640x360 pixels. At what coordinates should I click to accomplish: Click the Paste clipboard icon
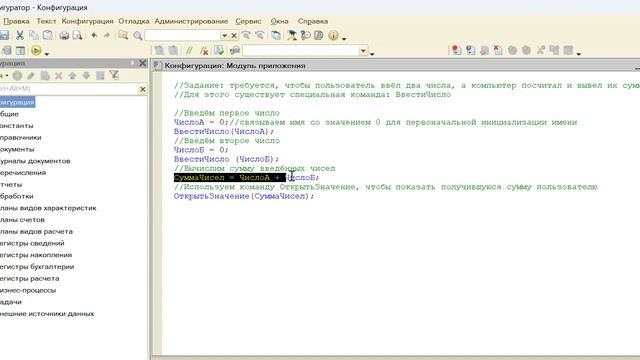[48, 36]
